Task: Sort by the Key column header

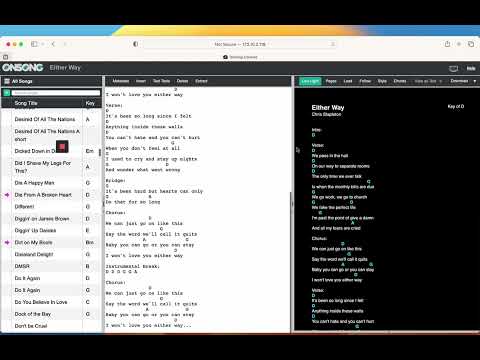Action: tap(90, 103)
